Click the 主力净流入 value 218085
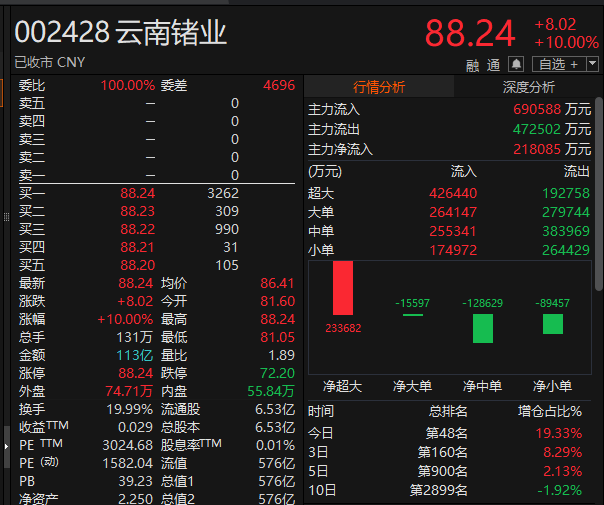 (537, 149)
